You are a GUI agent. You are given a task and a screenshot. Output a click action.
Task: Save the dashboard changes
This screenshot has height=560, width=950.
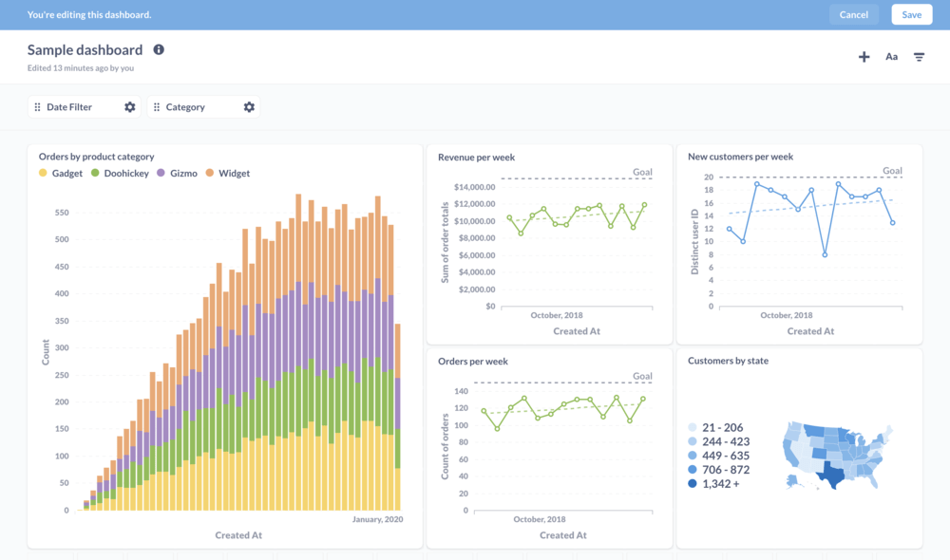point(911,14)
